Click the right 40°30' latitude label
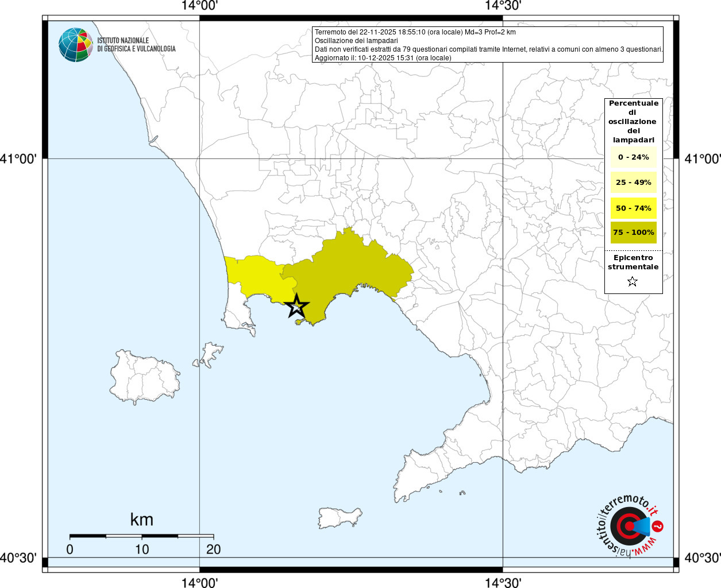Image resolution: width=721 pixels, height=588 pixels. tap(702, 558)
